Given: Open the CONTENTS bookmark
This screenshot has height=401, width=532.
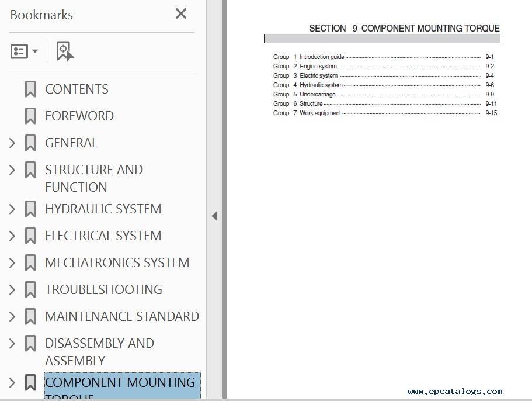Looking at the screenshot, I should [x=77, y=89].
